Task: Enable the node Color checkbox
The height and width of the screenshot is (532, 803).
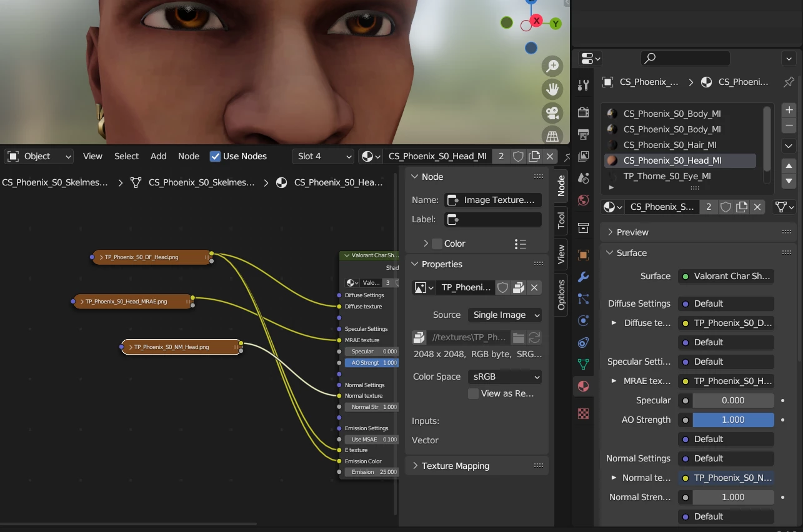Action: click(x=437, y=244)
